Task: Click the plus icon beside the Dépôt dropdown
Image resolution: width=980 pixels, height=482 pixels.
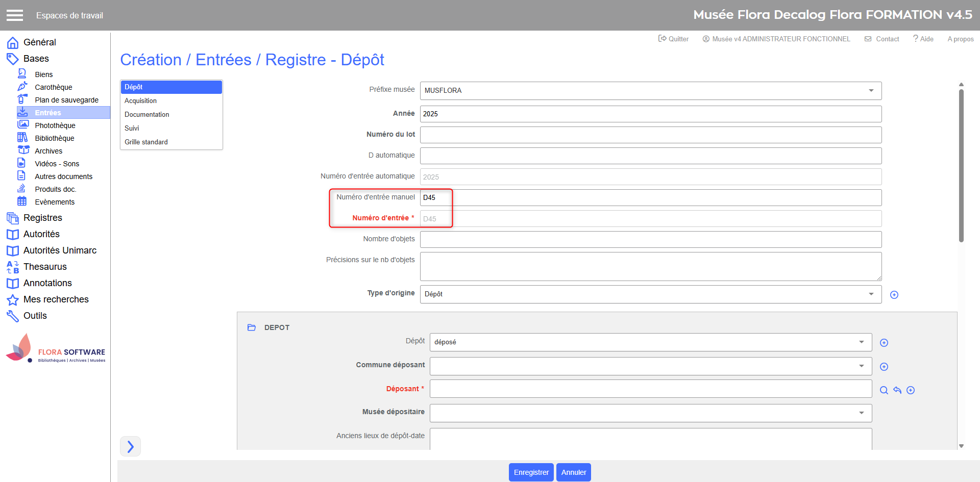Action: (x=884, y=343)
